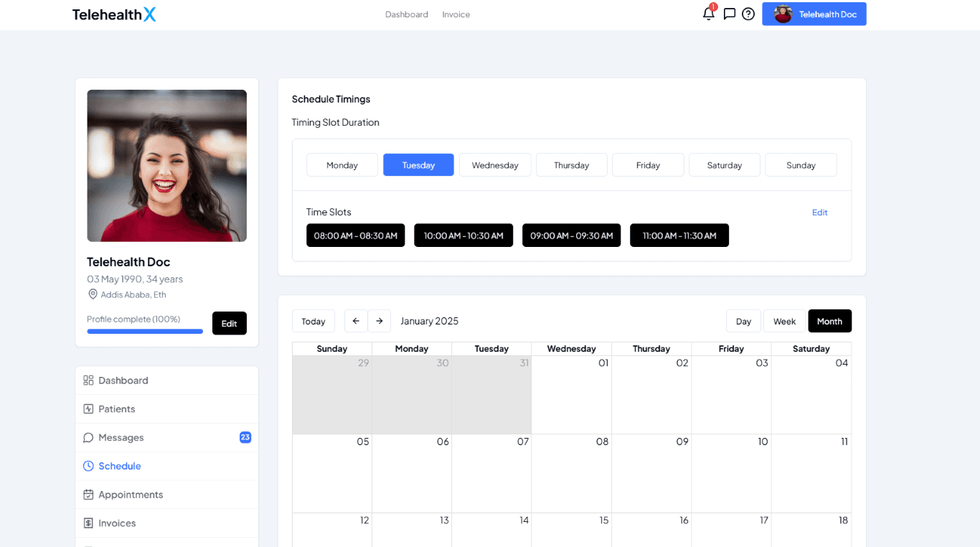Click the doctor profile photo
The image size is (980, 547).
coord(167,166)
